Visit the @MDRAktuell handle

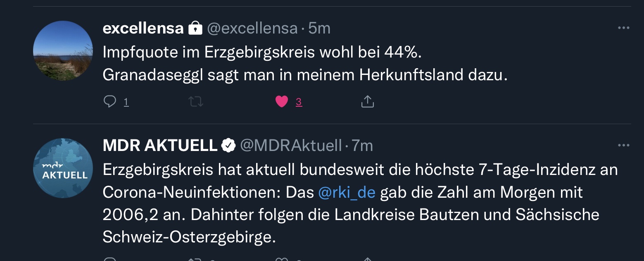(x=291, y=146)
